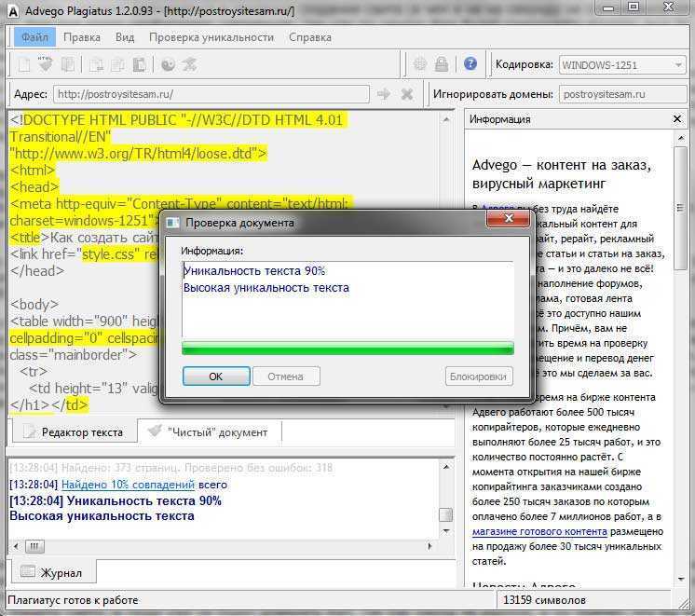Click the Адрес URL input field
The height and width of the screenshot is (616, 695).
211,94
